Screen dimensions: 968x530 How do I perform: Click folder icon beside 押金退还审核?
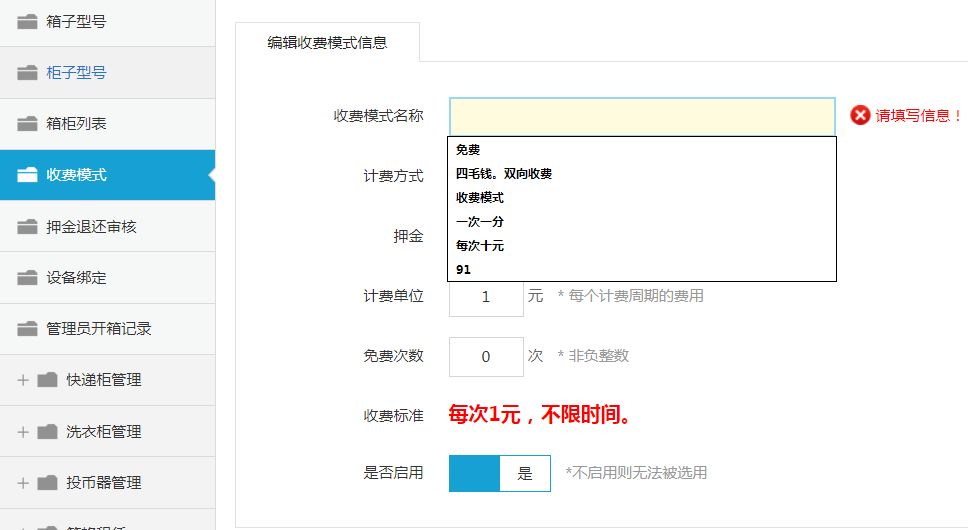(x=28, y=227)
